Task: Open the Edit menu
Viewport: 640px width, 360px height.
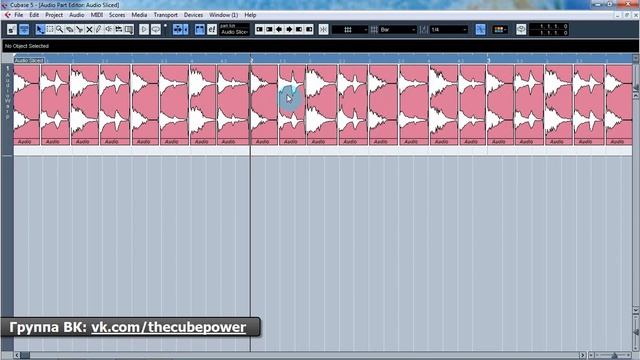Action: tap(34, 15)
